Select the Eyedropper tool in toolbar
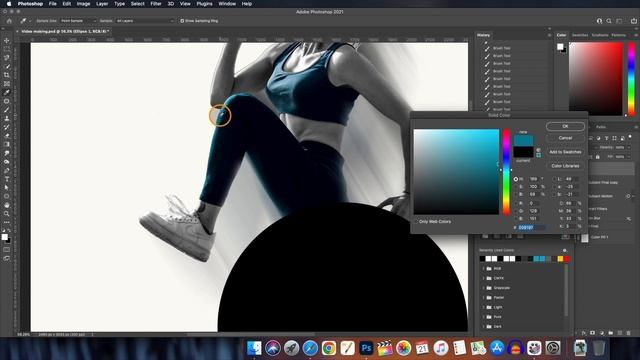The image size is (640, 360). coord(7,93)
